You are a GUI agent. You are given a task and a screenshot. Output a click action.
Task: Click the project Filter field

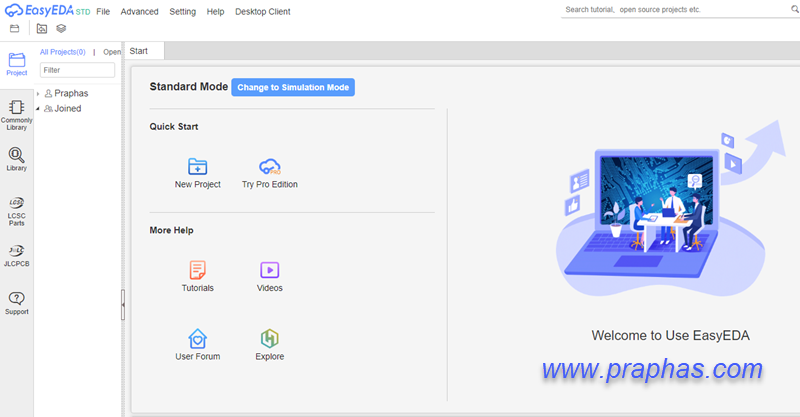(77, 70)
